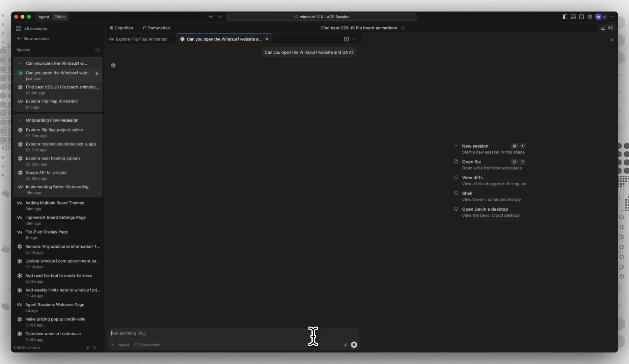Open the tab bar more options menu
The height and width of the screenshot is (364, 629).
(355, 39)
